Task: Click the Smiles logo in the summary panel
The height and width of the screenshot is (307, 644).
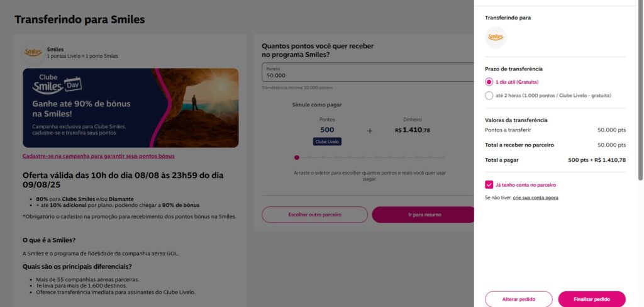Action: click(x=496, y=37)
